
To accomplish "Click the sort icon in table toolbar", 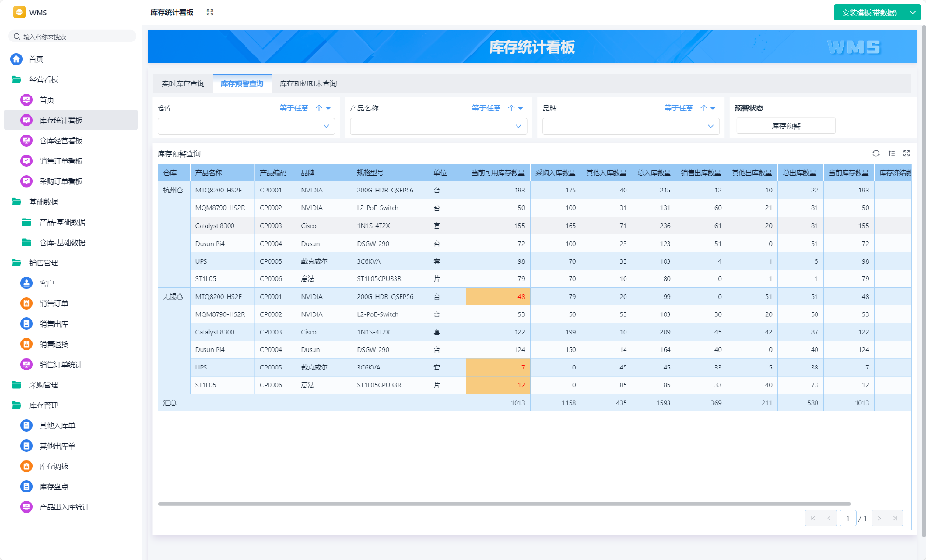I will 891,153.
